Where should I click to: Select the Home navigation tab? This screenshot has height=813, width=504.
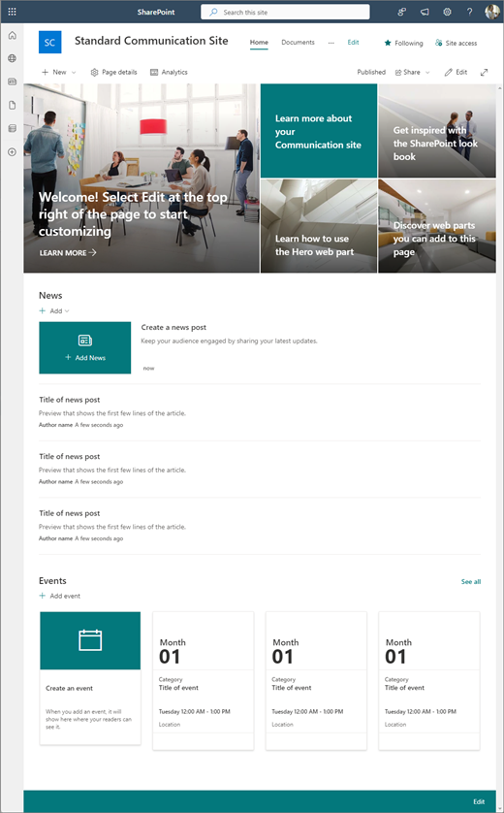259,43
